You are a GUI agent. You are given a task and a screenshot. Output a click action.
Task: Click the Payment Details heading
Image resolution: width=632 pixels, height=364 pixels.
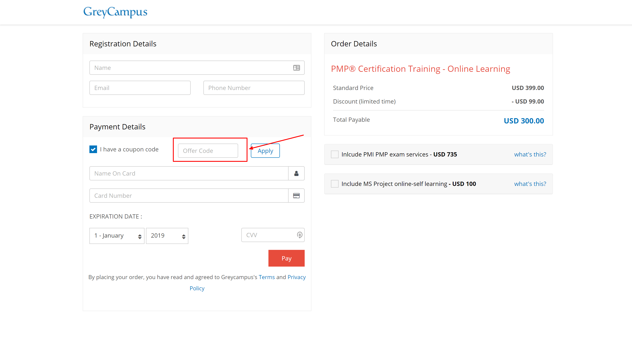(117, 127)
